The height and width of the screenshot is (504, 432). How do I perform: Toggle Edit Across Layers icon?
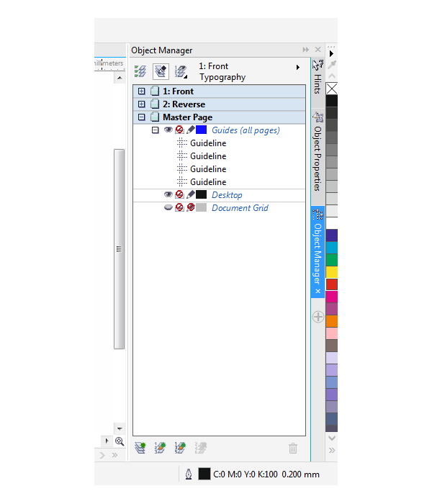point(161,71)
